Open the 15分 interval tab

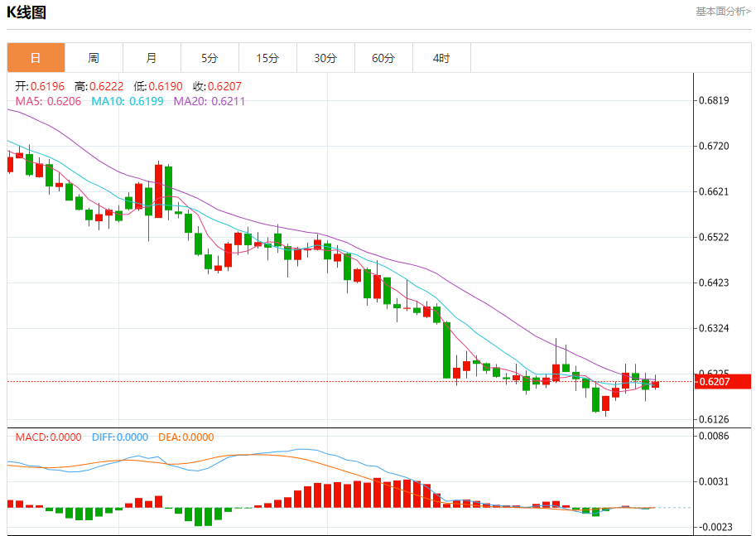[267, 58]
